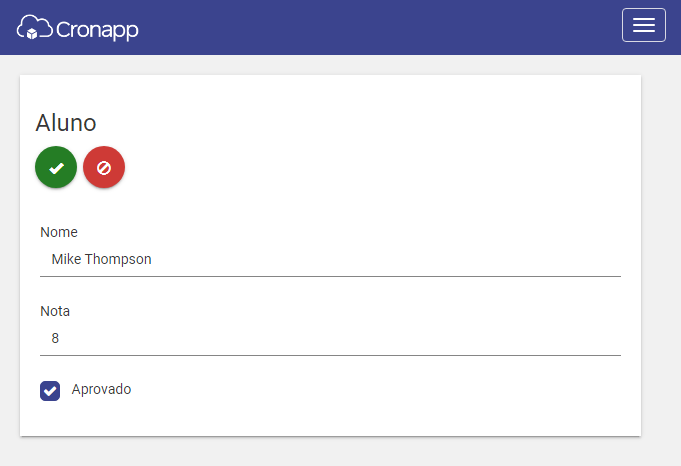This screenshot has width=681, height=466.
Task: Click the blue tick mark beside Aprovado
Action: pos(50,391)
